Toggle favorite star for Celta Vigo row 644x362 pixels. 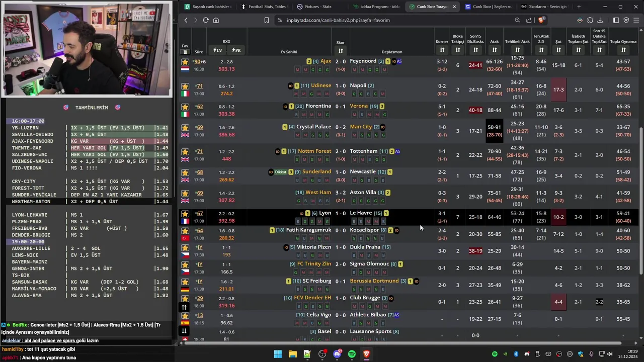pos(185,315)
